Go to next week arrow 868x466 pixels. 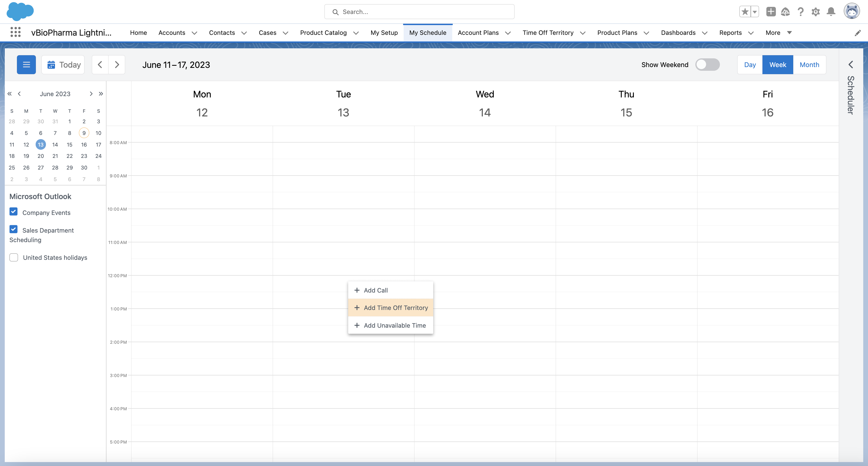pyautogui.click(x=117, y=65)
